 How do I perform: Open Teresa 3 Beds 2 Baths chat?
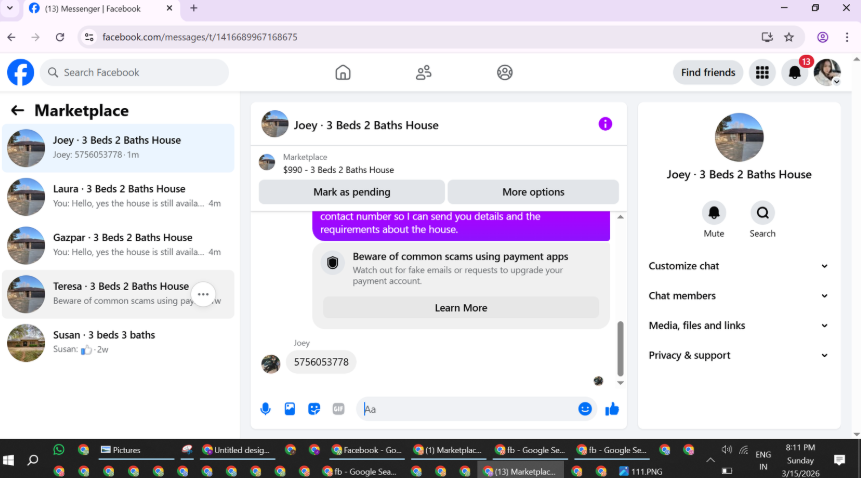pos(118,294)
